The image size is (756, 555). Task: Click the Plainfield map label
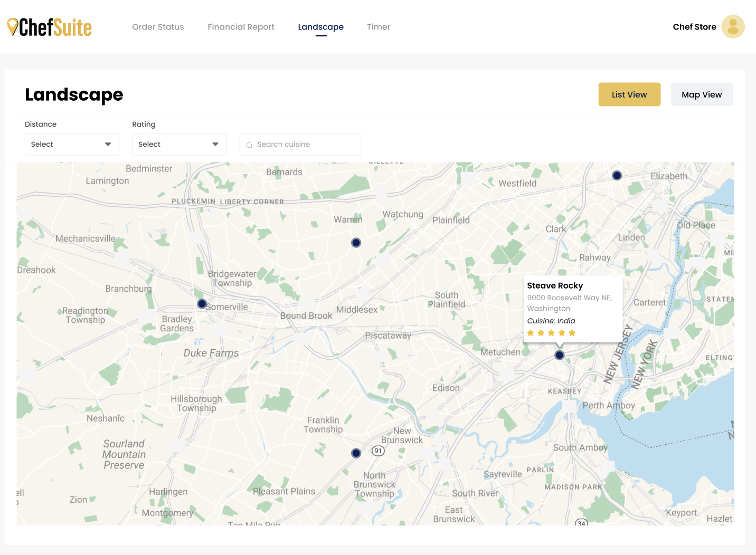pyautogui.click(x=451, y=220)
